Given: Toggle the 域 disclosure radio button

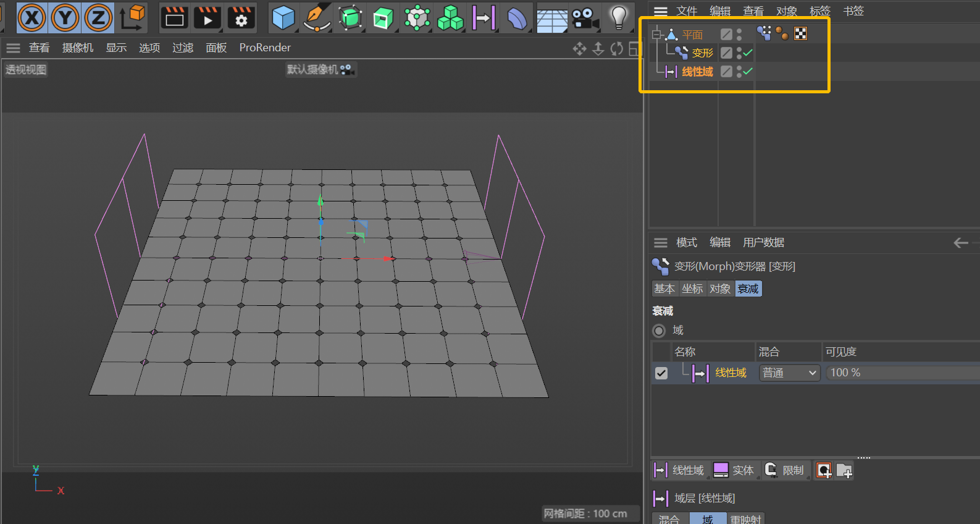Looking at the screenshot, I should pyautogui.click(x=659, y=331).
